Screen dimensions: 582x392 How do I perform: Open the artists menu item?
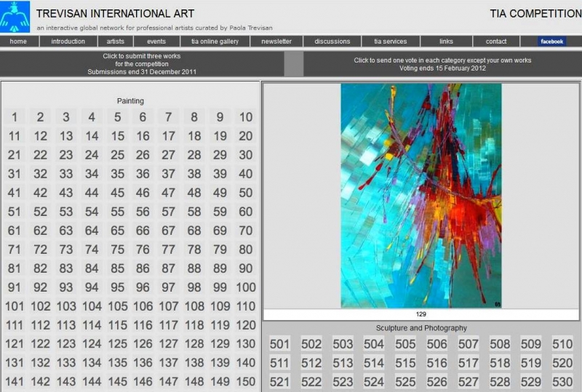pos(111,41)
